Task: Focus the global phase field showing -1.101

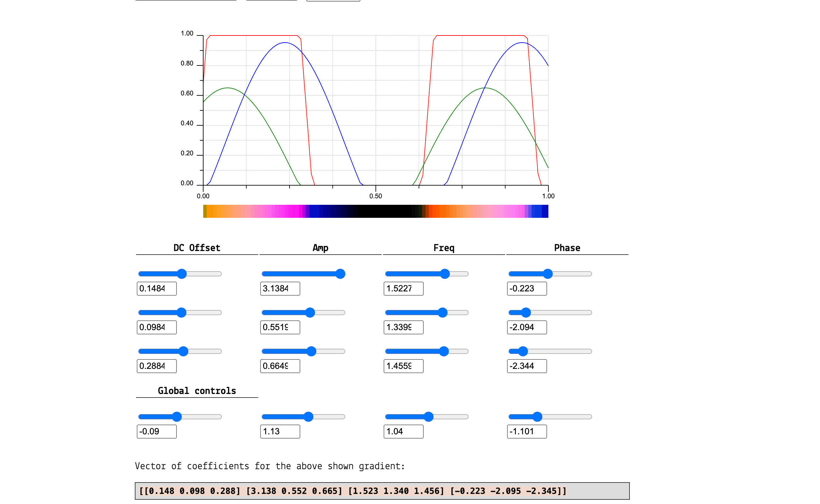Action: click(527, 431)
